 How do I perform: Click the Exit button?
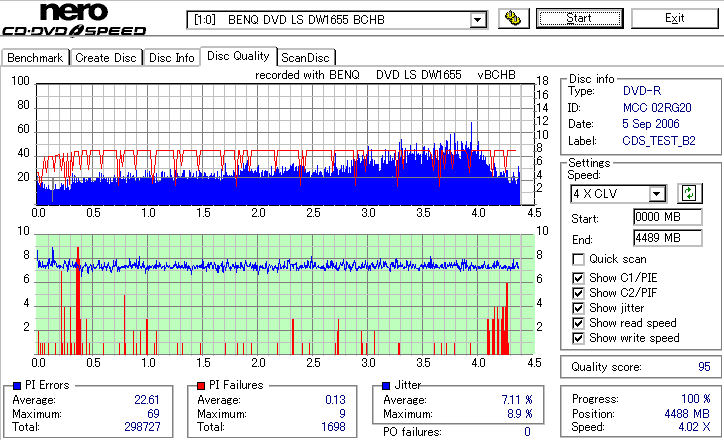click(675, 18)
